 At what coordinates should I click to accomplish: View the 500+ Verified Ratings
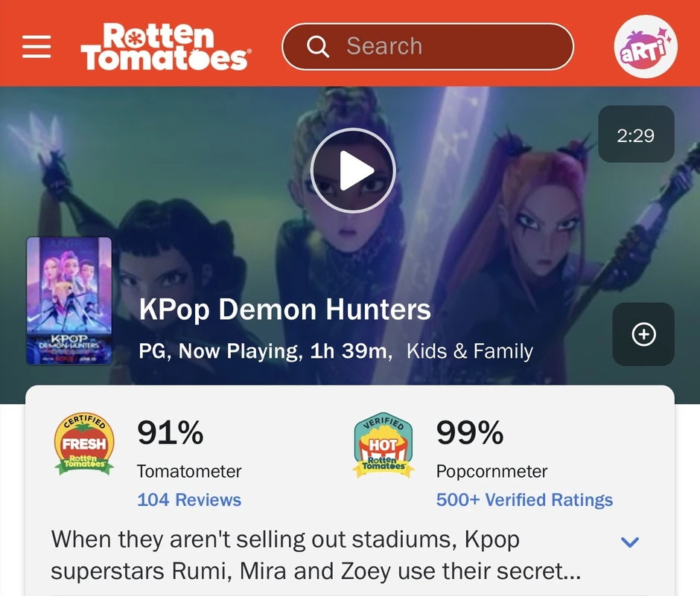tap(524, 499)
